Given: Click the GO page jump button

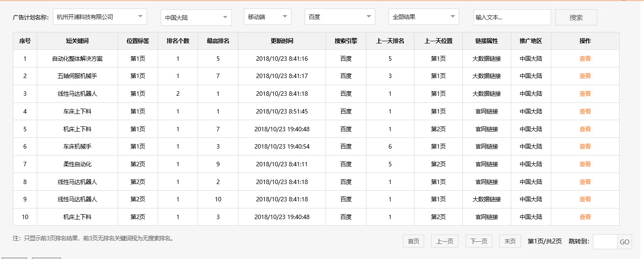Looking at the screenshot, I should (x=625, y=241).
